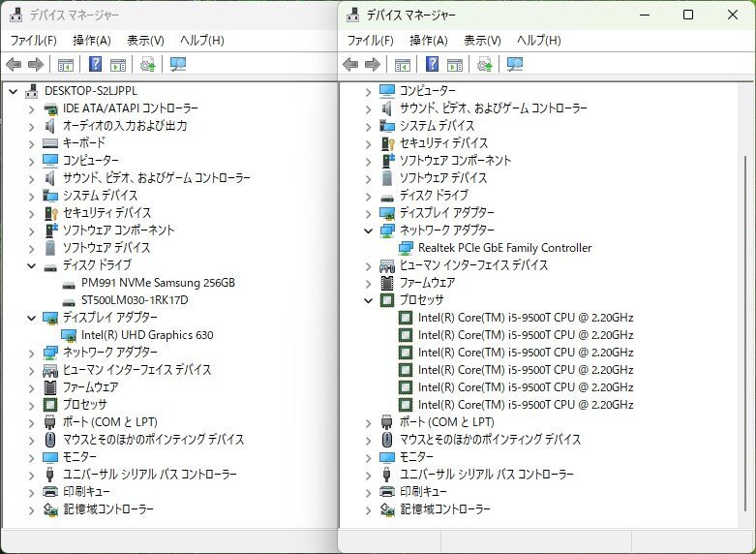Expand プロセッサ in left window
756x554 pixels.
click(x=31, y=406)
